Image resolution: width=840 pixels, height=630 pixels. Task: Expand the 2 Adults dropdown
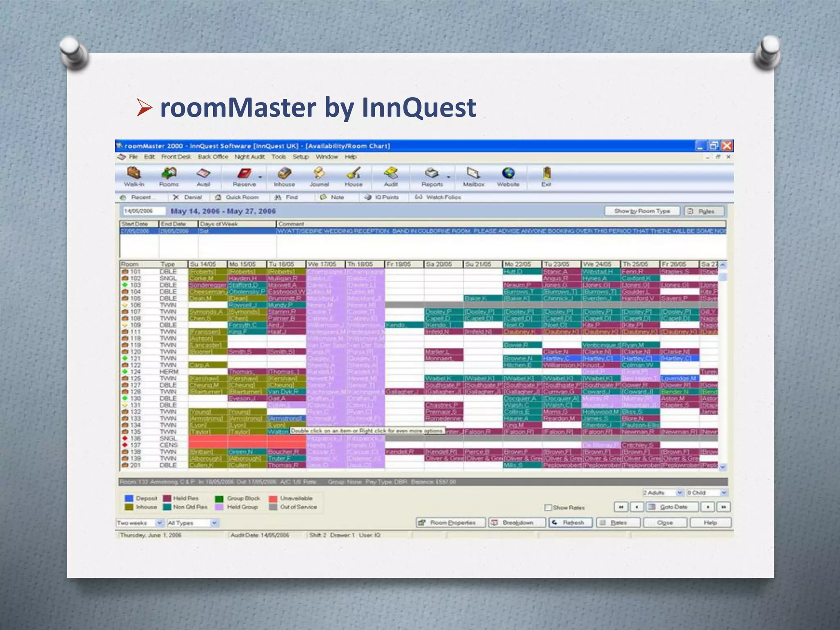click(x=679, y=493)
